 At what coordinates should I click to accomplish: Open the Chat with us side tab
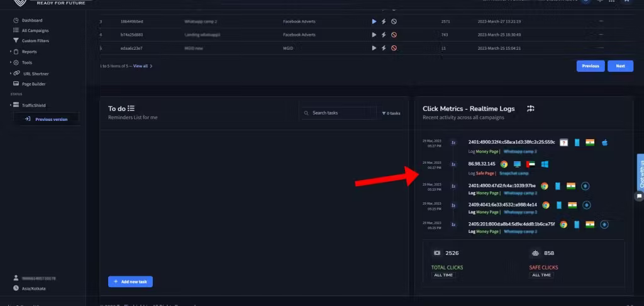point(641,173)
